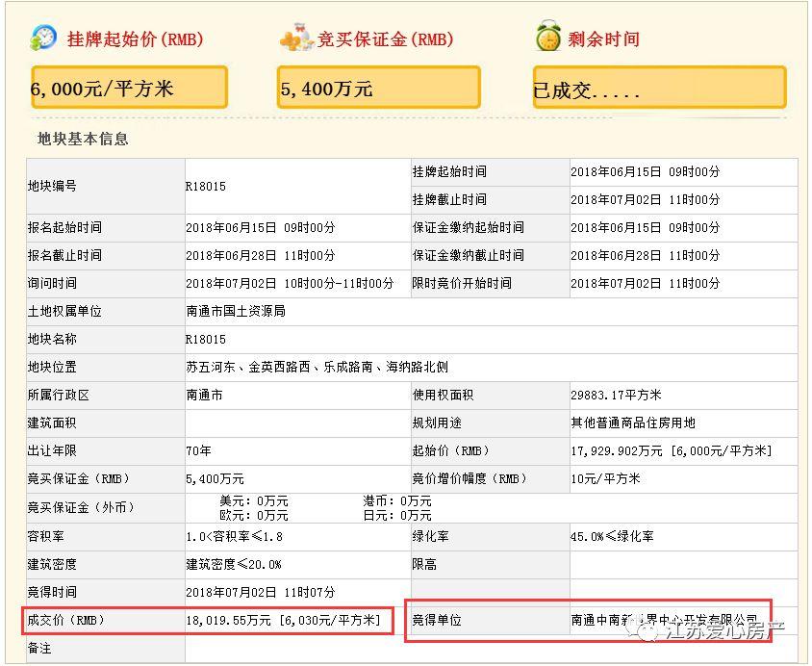The width and height of the screenshot is (812, 666).
Task: Click the 竞得单位 value 南通中南新世界中心开发有限公司
Action: tap(671, 621)
